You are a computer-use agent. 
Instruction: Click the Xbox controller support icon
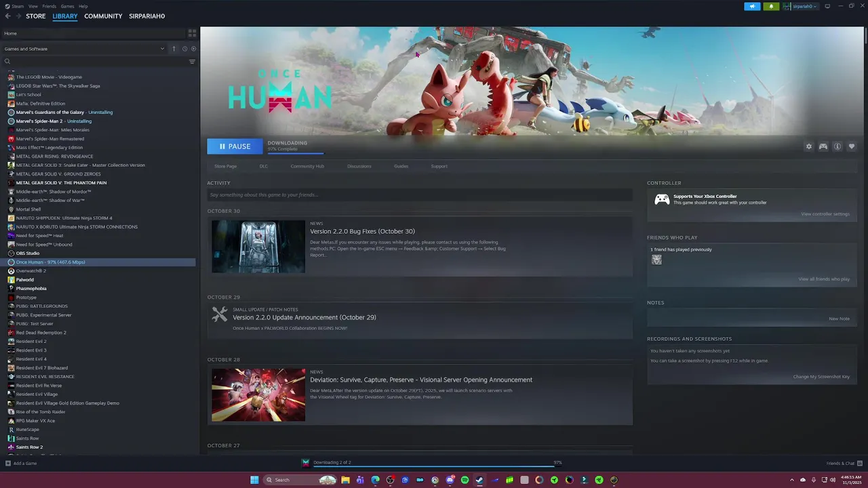pyautogui.click(x=662, y=199)
